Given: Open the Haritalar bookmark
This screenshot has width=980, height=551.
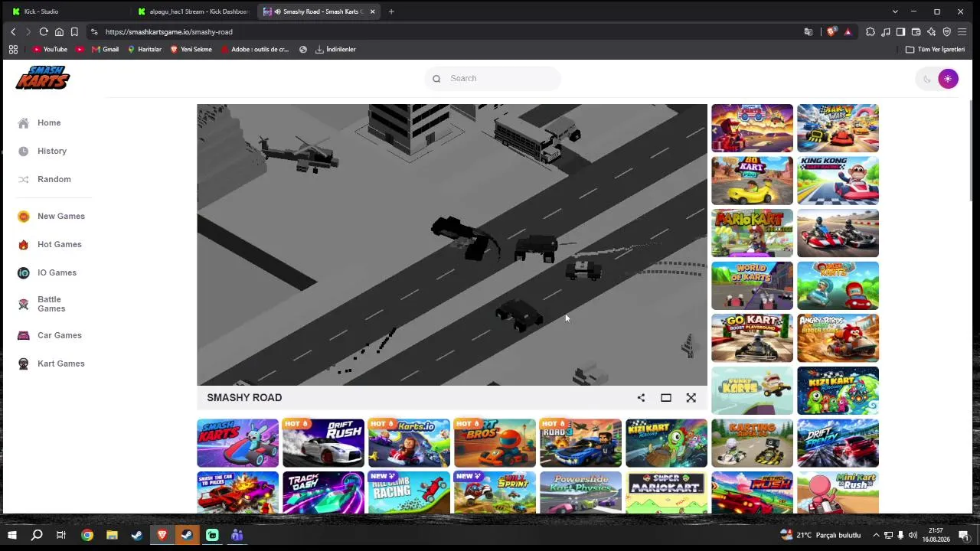Looking at the screenshot, I should 144,49.
